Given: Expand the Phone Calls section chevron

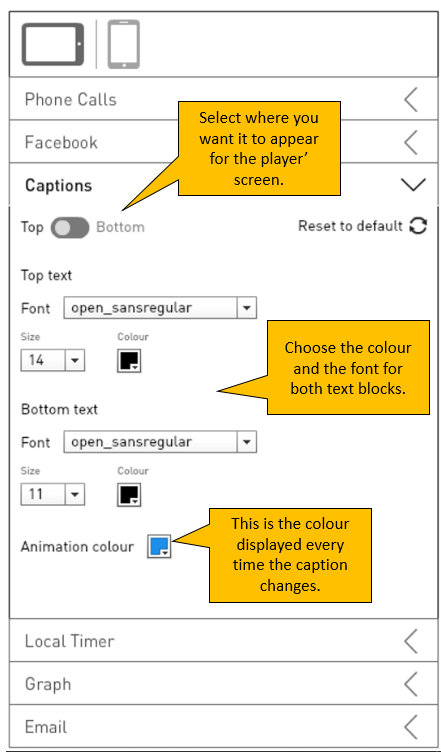Looking at the screenshot, I should [x=411, y=100].
